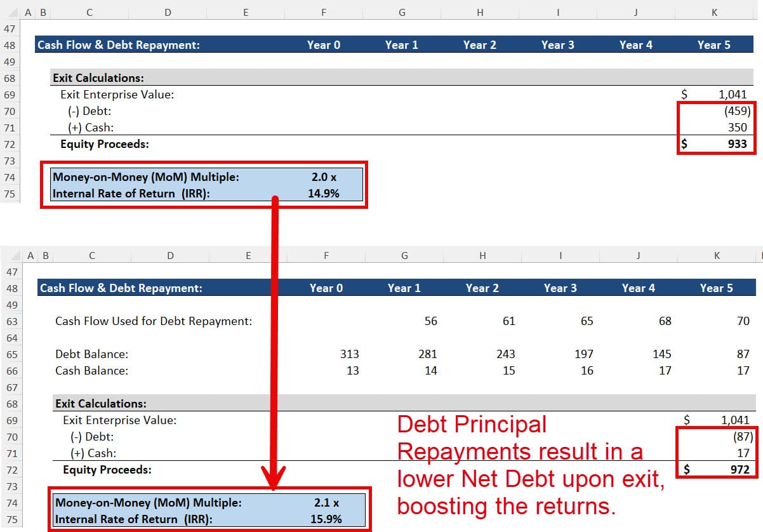Select row 48 header in the top sheet
Image resolution: width=763 pixels, height=532 pixels.
pos(9,45)
